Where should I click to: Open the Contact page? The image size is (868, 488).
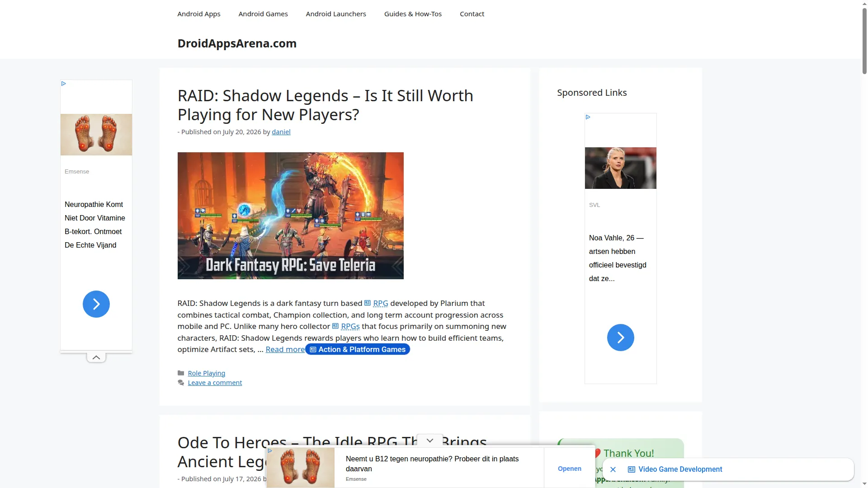472,14
